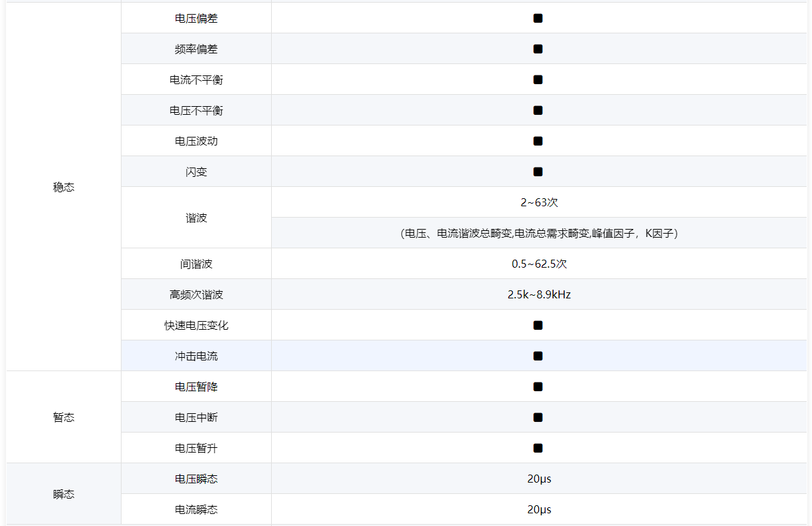Click the black square in the 电压暂升 row
The width and height of the screenshot is (812, 526).
click(538, 448)
